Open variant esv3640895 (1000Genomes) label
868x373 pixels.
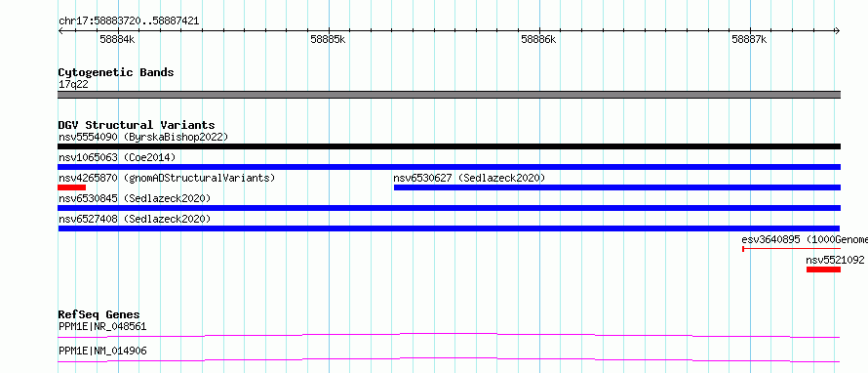pos(805,239)
